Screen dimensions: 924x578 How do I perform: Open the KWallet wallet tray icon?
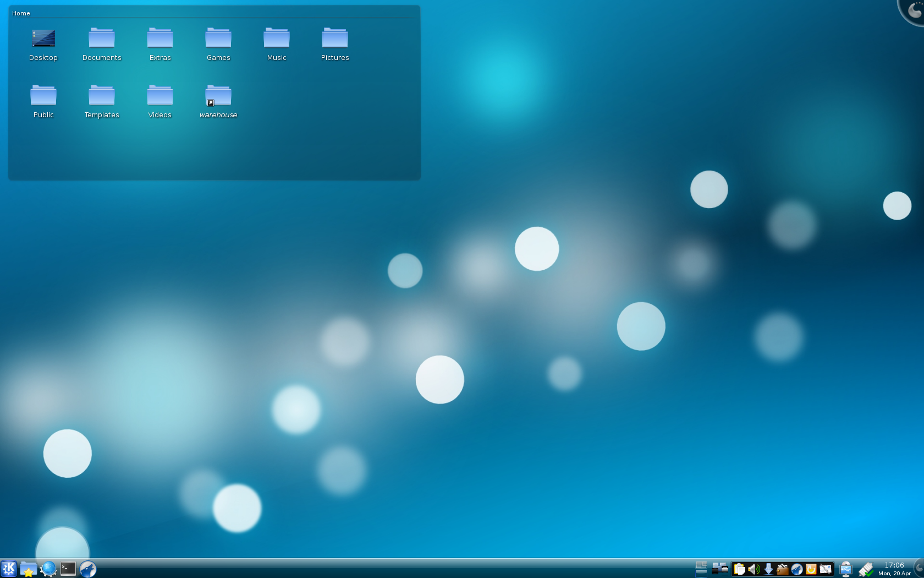click(x=783, y=569)
